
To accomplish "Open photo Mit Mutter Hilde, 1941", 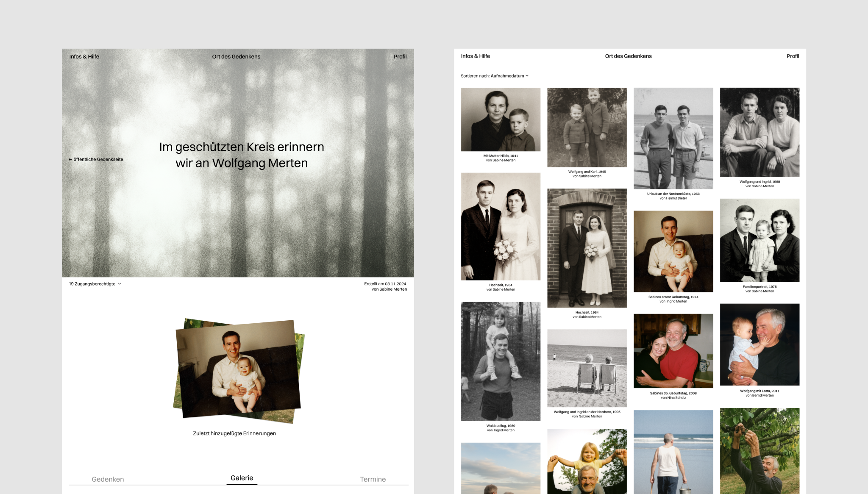I will click(500, 119).
